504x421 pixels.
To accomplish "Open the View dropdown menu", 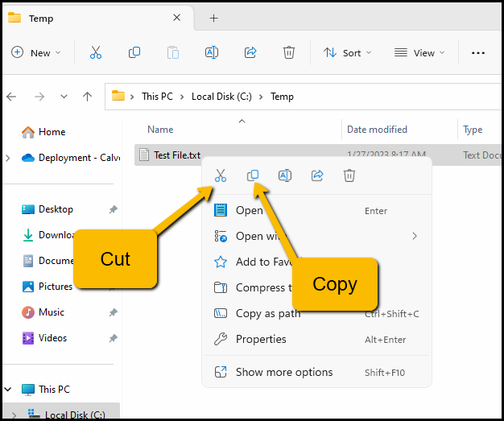I will pos(418,52).
